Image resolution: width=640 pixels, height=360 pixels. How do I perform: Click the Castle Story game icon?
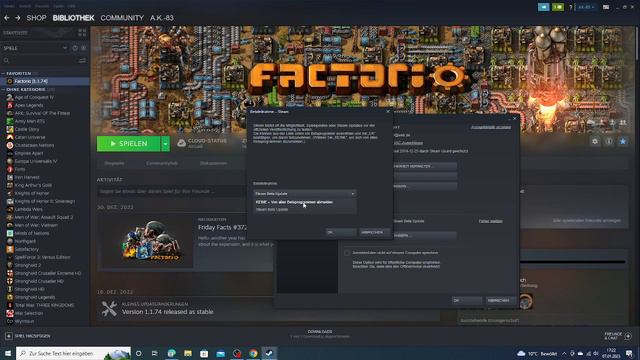10,129
